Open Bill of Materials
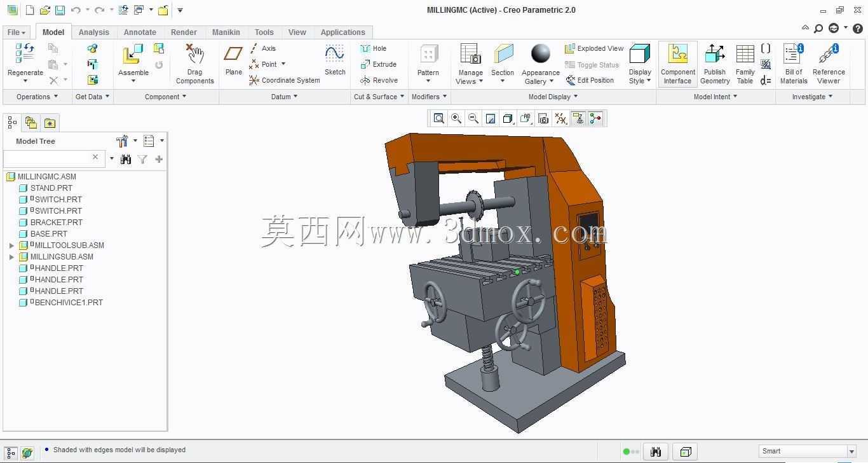 pyautogui.click(x=794, y=64)
